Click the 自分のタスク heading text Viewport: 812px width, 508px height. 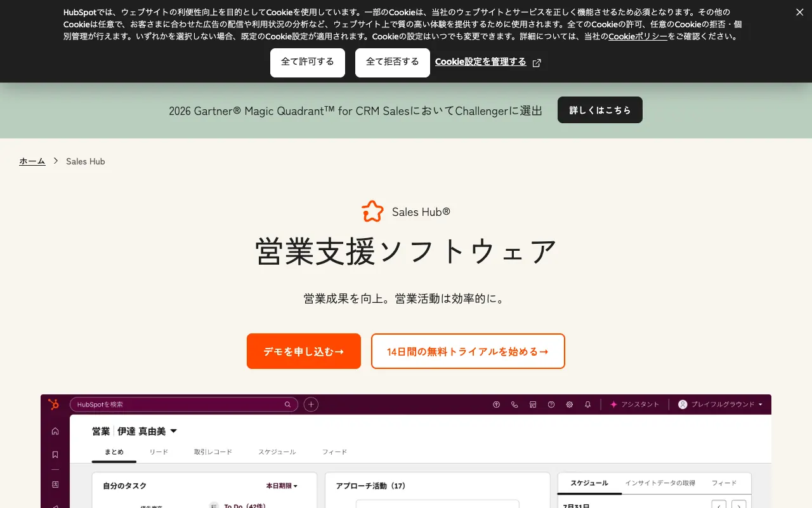tap(124, 486)
